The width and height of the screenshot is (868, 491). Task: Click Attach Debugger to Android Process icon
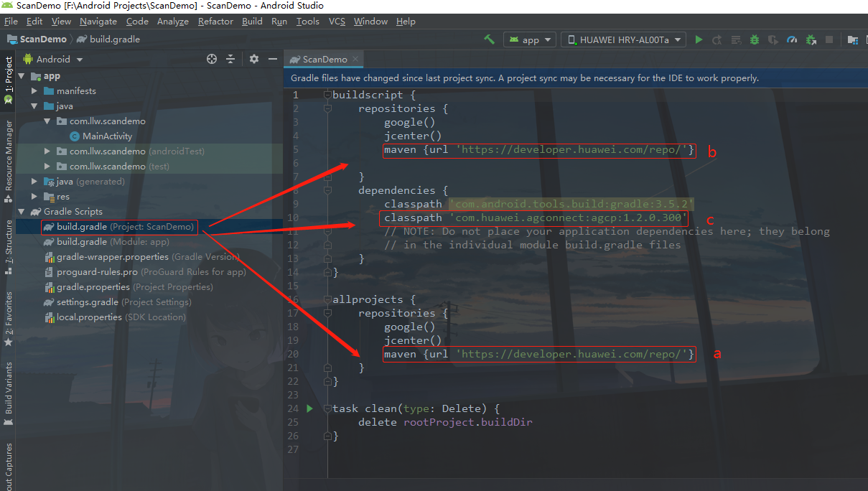[811, 40]
